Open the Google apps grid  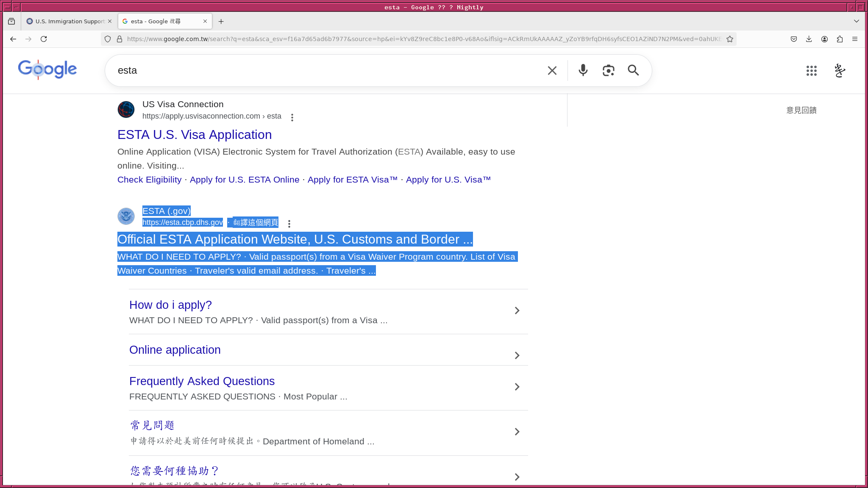tap(811, 71)
